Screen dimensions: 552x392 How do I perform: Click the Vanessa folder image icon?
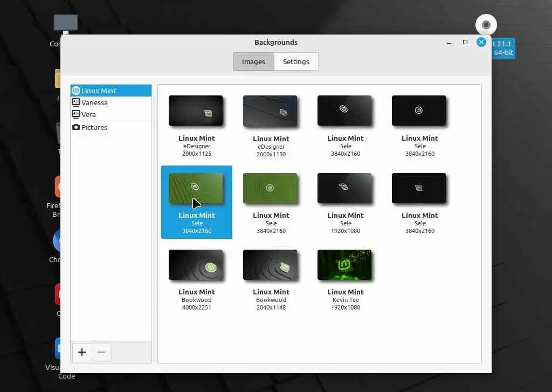75,102
